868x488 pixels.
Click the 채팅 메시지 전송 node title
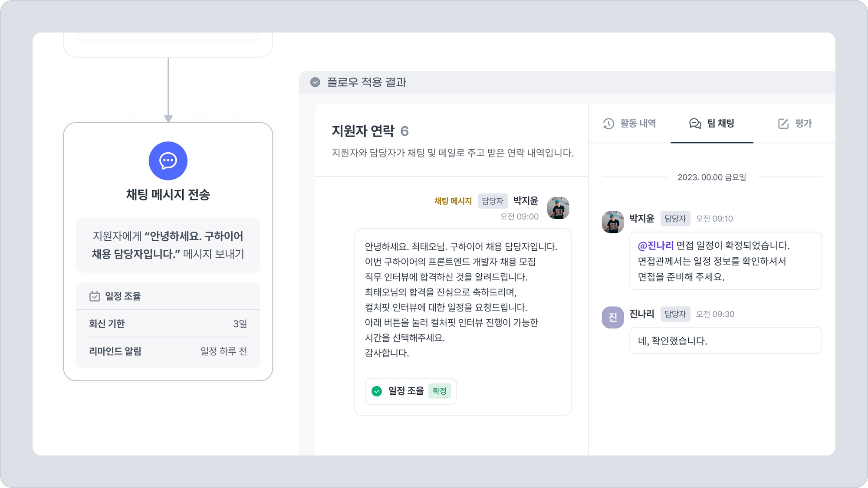pyautogui.click(x=168, y=195)
